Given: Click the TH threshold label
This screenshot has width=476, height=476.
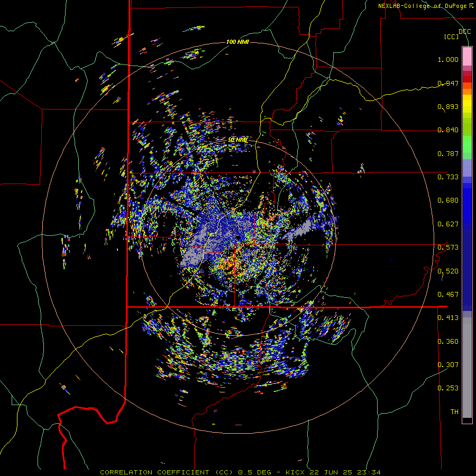Looking at the screenshot, I should click(x=454, y=412).
